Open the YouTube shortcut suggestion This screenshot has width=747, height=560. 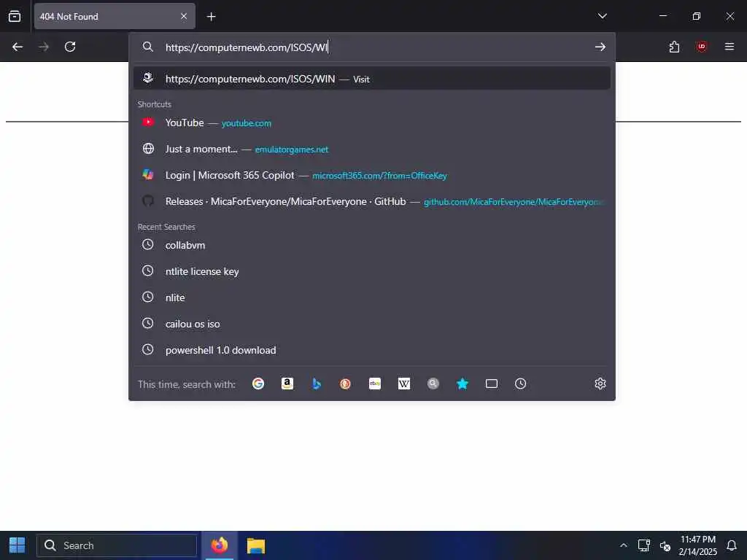[371, 122]
